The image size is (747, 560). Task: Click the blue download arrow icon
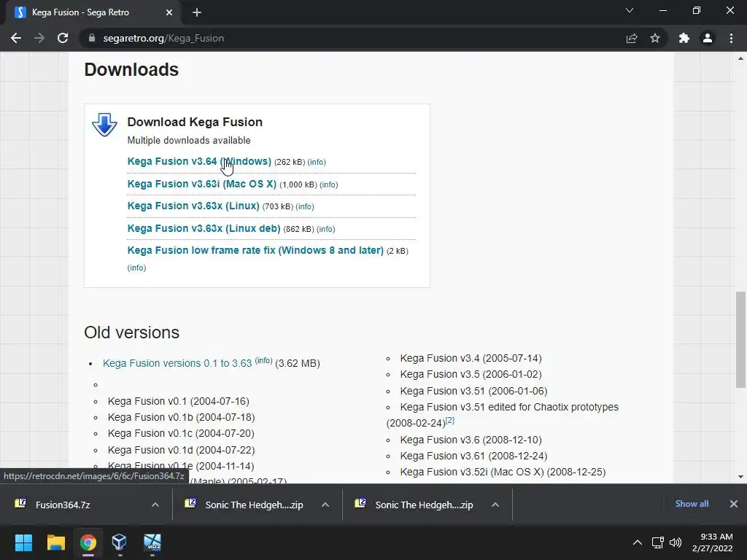pyautogui.click(x=104, y=125)
